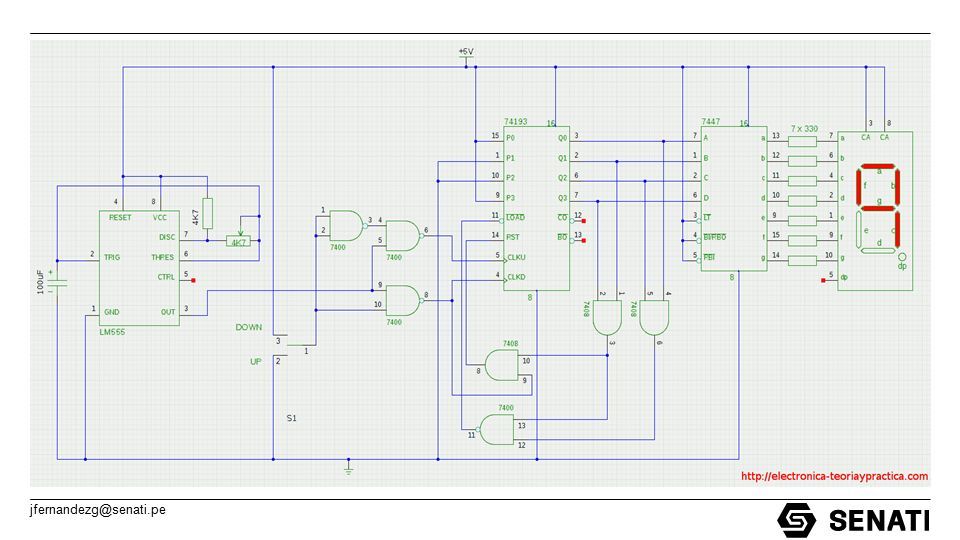Select the Q0 output label on 74193
Viewport: 960px width, 540px height.
click(x=563, y=138)
